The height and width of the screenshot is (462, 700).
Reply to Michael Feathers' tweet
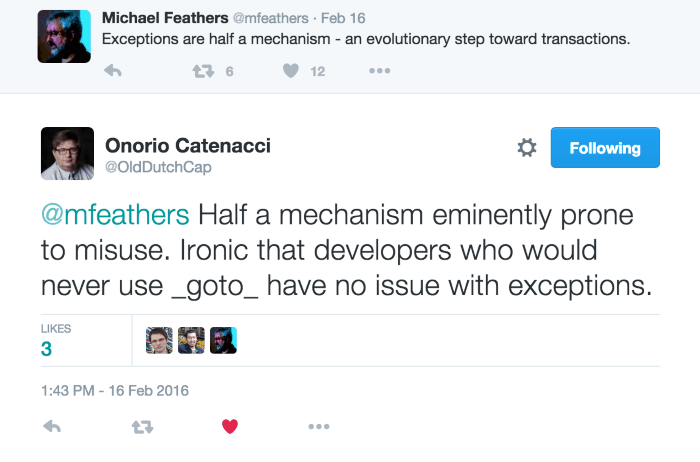click(113, 72)
